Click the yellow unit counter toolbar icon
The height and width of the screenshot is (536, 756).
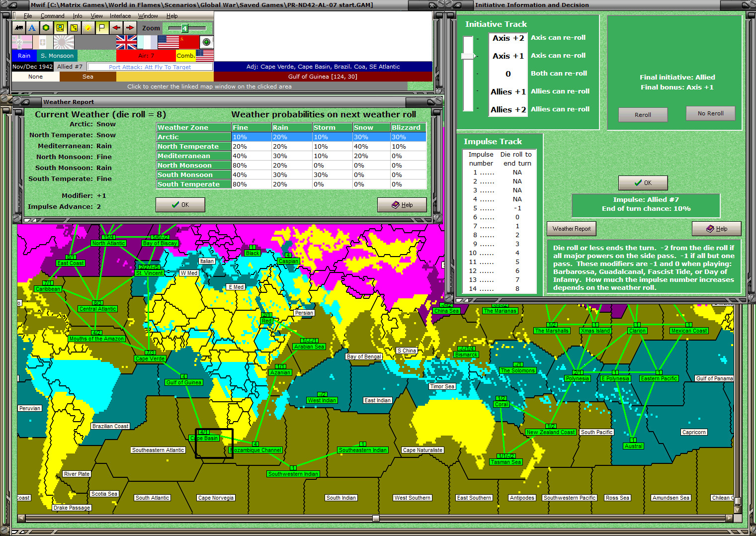(60, 28)
